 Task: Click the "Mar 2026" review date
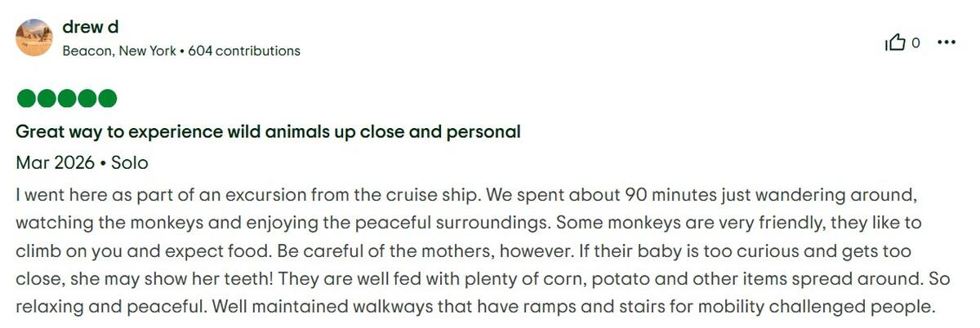coord(55,163)
